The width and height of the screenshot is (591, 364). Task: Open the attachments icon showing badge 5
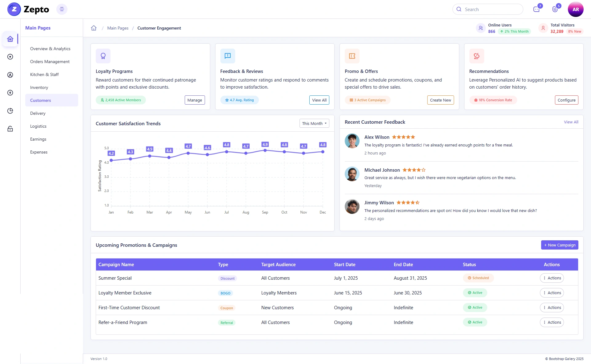pyautogui.click(x=555, y=9)
